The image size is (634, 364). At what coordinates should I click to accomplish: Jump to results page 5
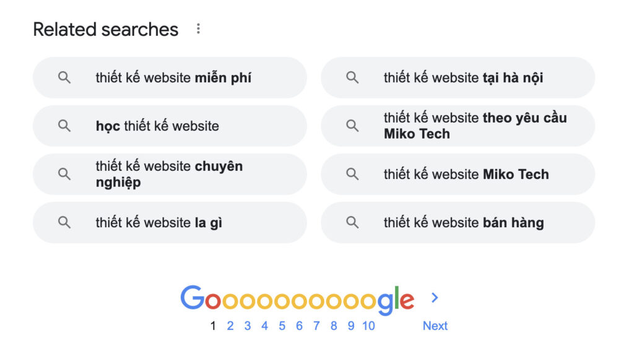point(282,326)
